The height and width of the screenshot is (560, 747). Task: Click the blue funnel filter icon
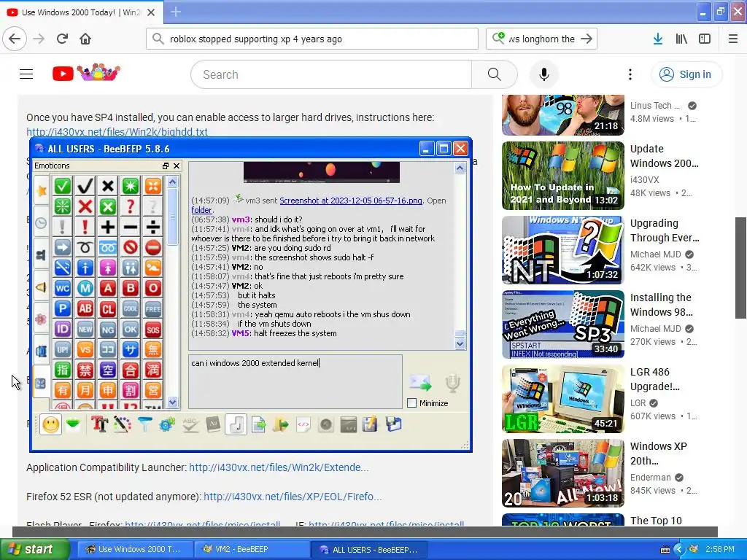(x=145, y=424)
